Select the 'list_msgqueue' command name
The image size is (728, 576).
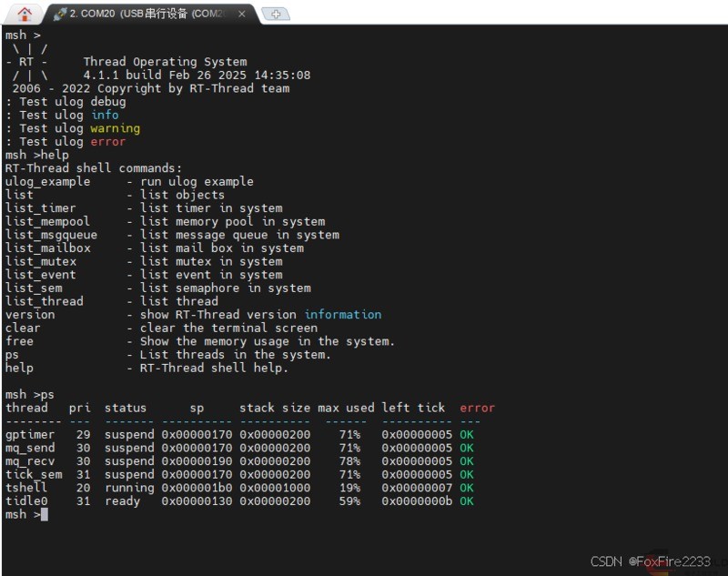52,235
